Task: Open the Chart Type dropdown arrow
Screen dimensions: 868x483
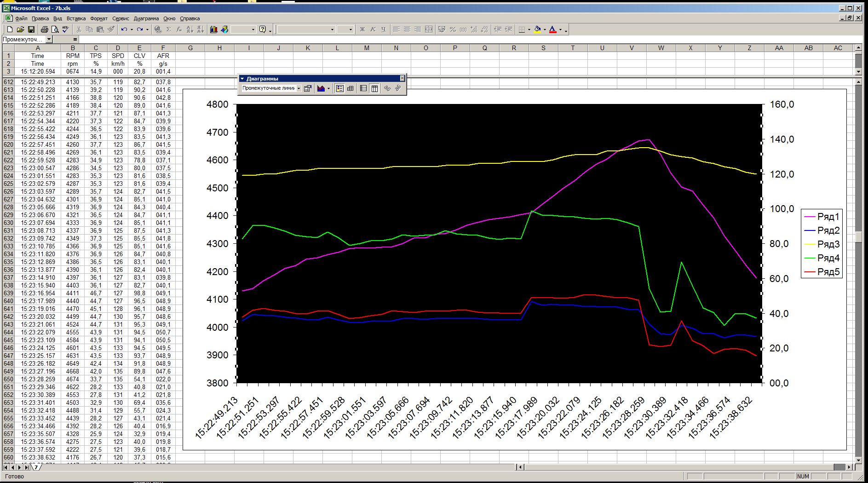Action: [x=328, y=88]
